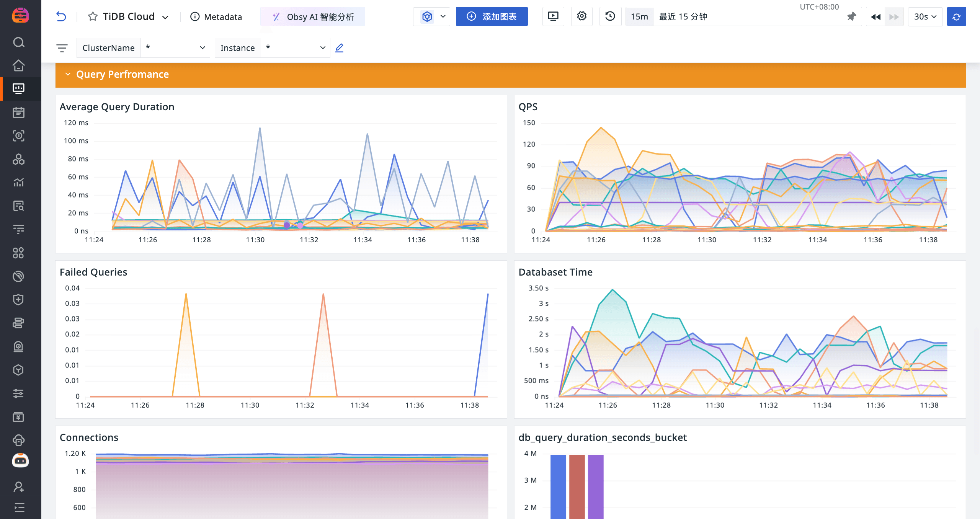Viewport: 980px width, 519px height.
Task: Open dashboard settings gear icon
Action: [581, 16]
